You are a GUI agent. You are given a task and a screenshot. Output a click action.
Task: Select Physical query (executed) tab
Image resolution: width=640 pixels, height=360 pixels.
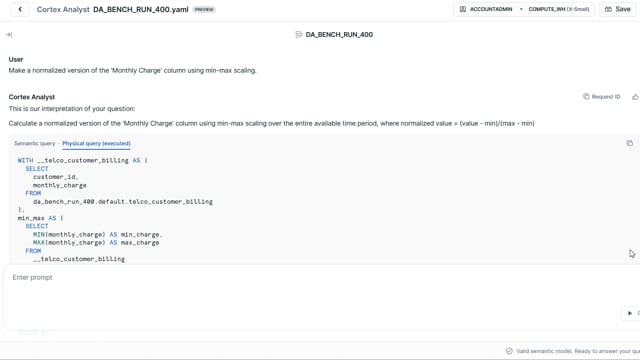(96, 143)
